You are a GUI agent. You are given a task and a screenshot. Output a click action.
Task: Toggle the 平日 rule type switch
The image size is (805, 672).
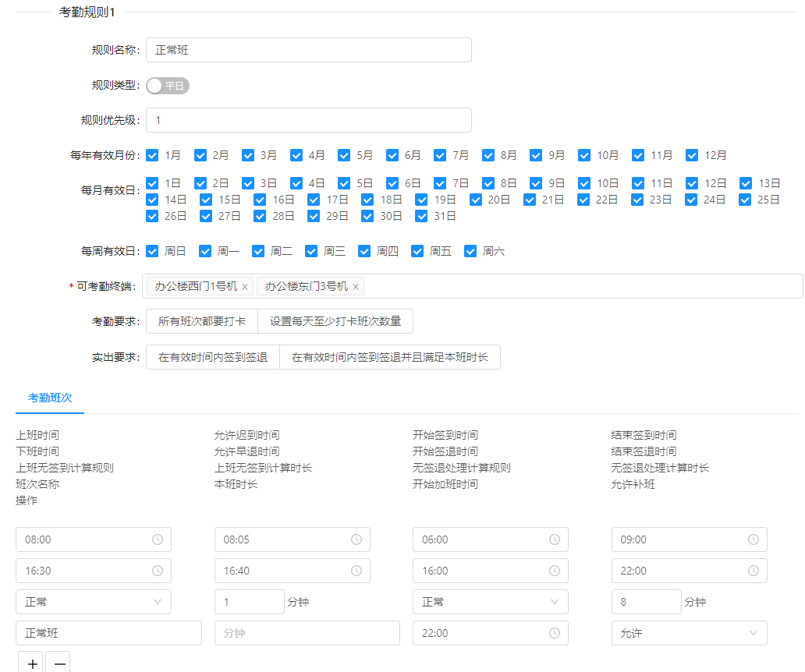pyautogui.click(x=168, y=86)
